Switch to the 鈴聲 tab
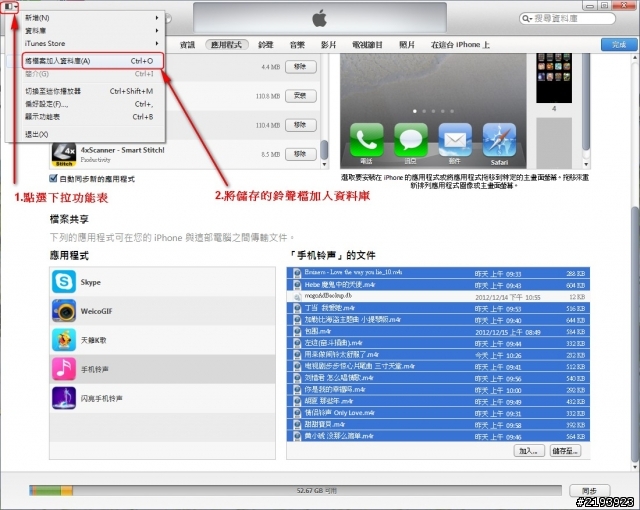 coord(265,45)
